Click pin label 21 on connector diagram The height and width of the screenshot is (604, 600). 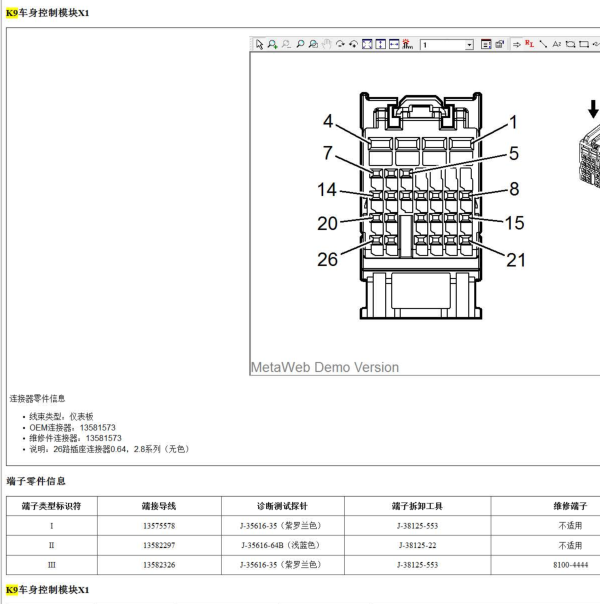(516, 260)
